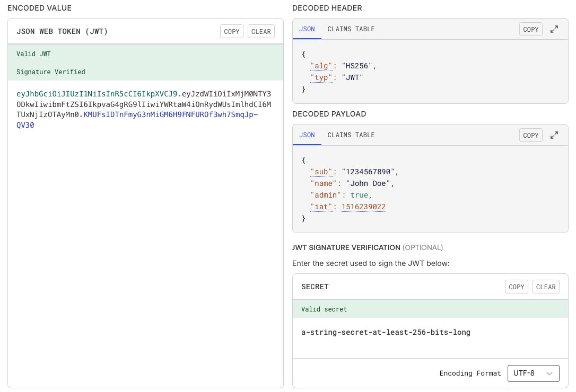Screen dimensions: 576x392
Task: Click the encoded JWT token text
Action: (143, 109)
